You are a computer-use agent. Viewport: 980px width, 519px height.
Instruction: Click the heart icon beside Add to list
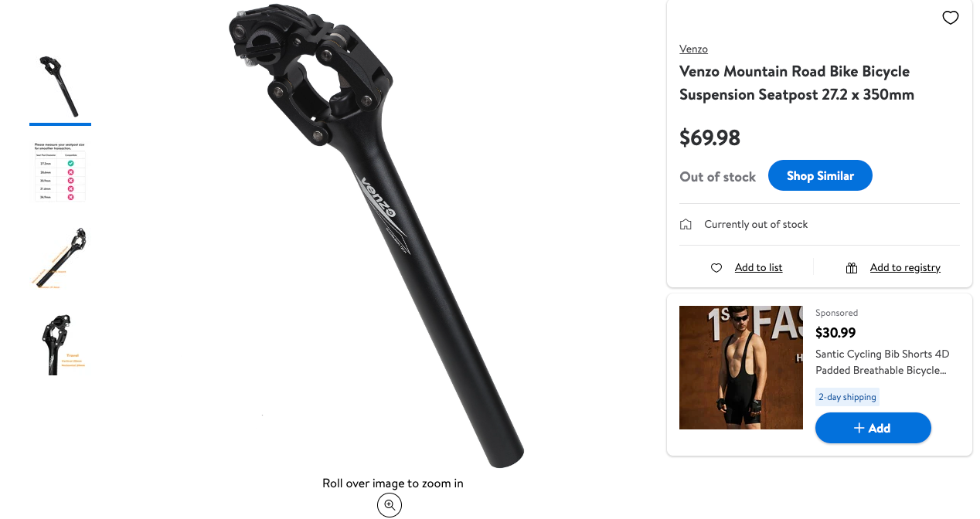pos(716,268)
